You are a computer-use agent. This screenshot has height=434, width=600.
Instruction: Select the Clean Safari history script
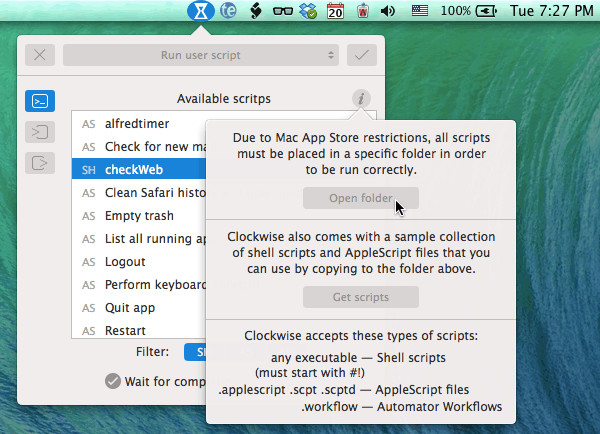coord(139,193)
